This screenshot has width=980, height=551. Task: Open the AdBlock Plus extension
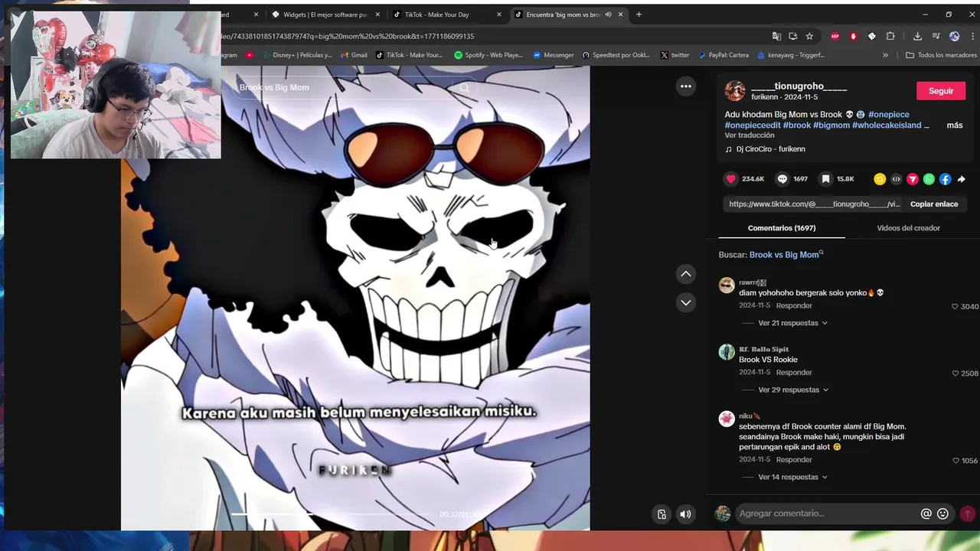point(835,36)
